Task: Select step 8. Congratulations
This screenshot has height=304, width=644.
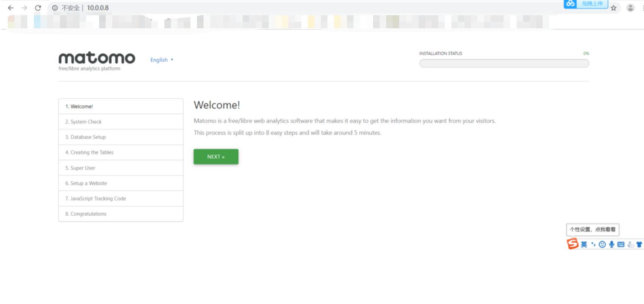Action: click(121, 214)
